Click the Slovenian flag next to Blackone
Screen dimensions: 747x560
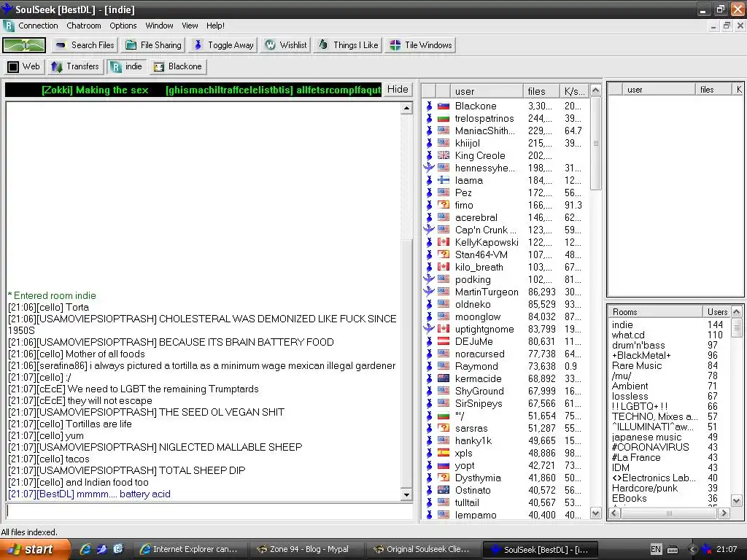point(444,106)
